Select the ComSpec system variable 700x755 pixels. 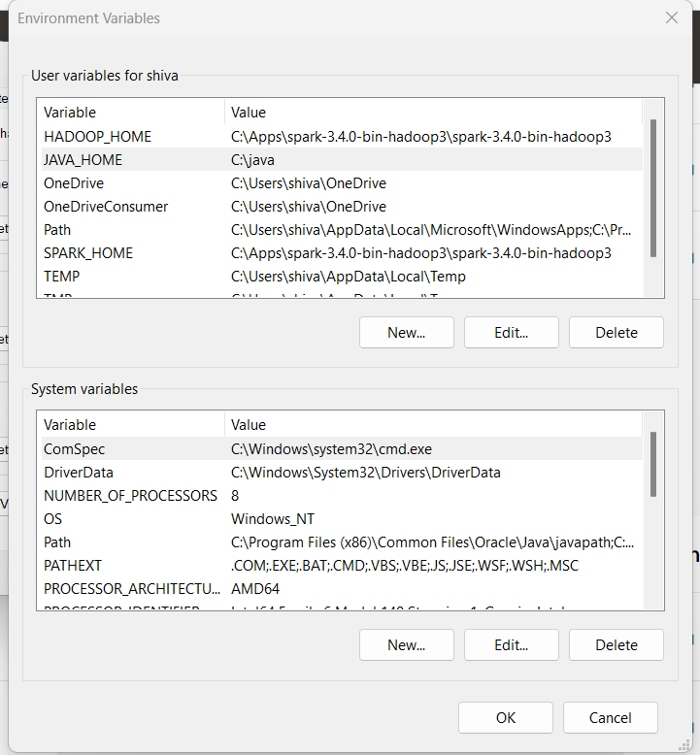[x=342, y=448]
